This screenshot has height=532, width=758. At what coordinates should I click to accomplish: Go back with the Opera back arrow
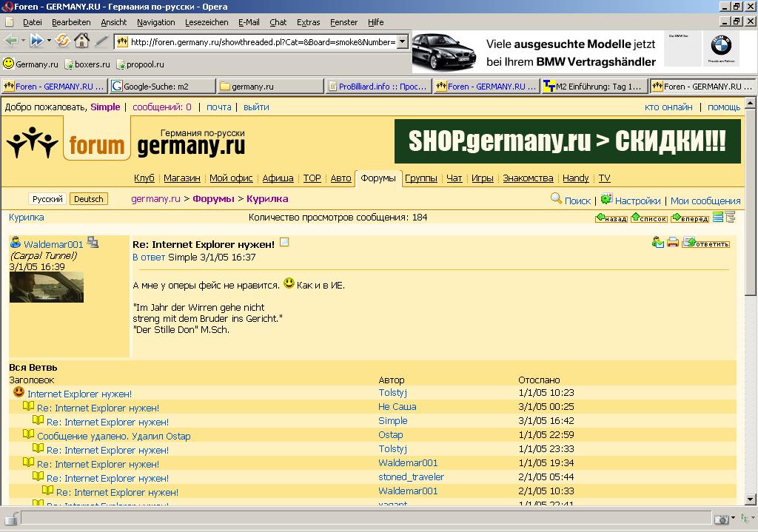coord(10,41)
